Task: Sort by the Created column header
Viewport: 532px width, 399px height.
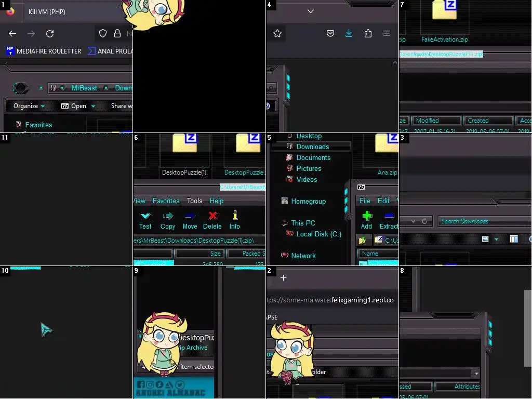Action: [x=487, y=121]
